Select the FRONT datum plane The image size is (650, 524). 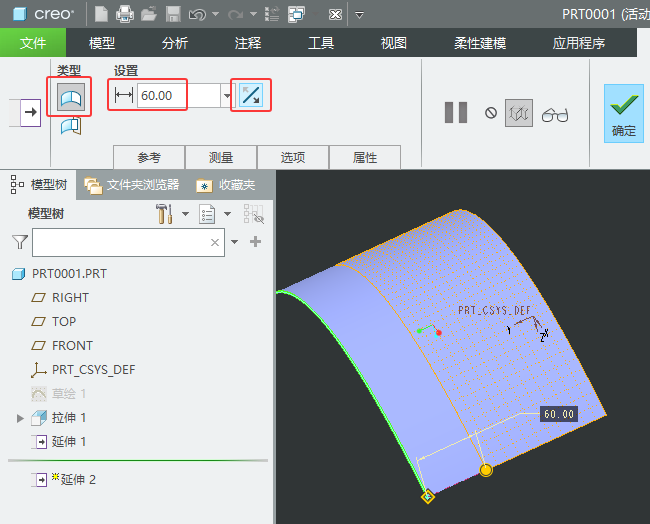[x=62, y=346]
